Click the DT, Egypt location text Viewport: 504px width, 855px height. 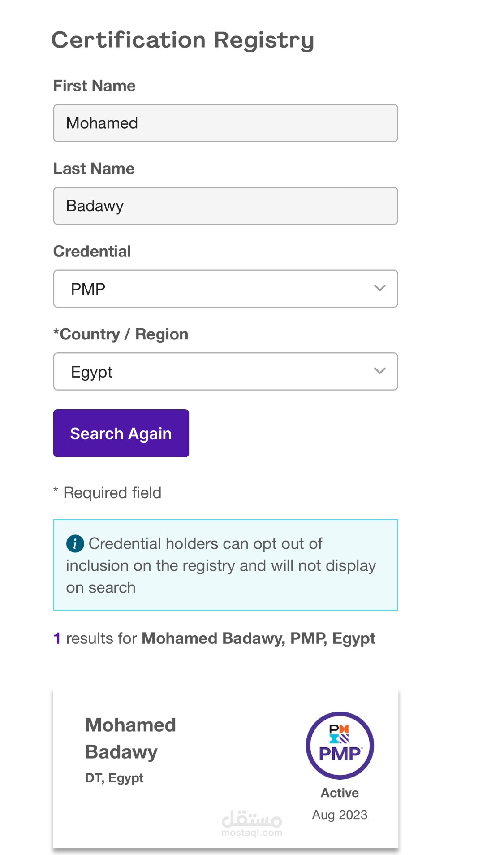tap(114, 778)
